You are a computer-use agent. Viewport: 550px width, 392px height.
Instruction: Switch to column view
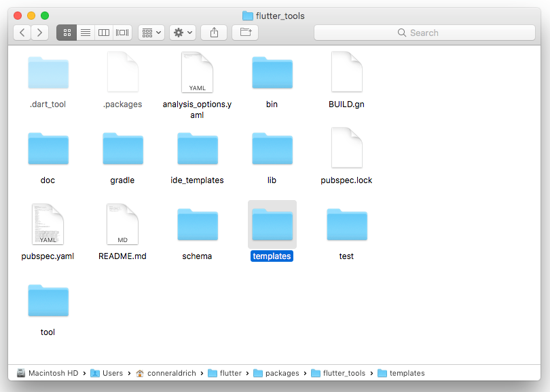pyautogui.click(x=104, y=33)
